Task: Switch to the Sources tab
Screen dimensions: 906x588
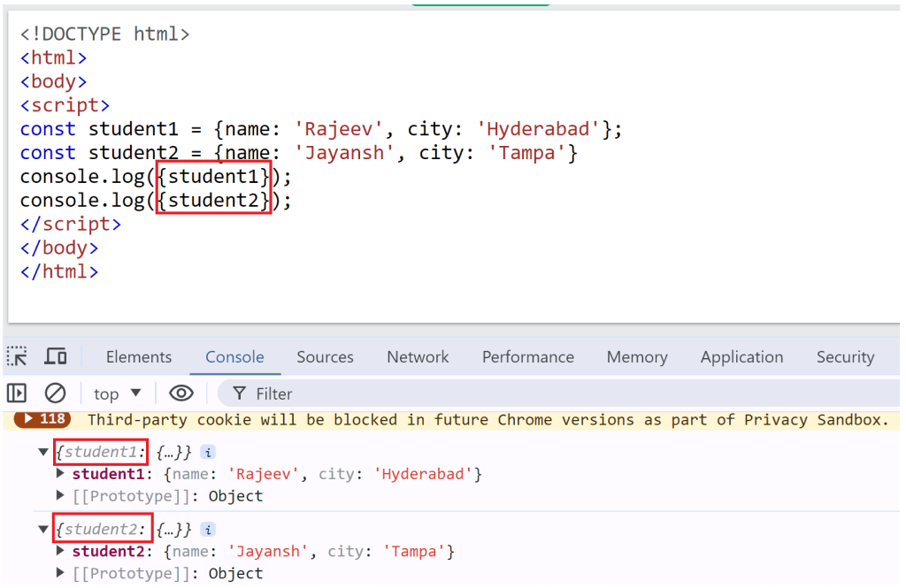Action: [x=325, y=356]
